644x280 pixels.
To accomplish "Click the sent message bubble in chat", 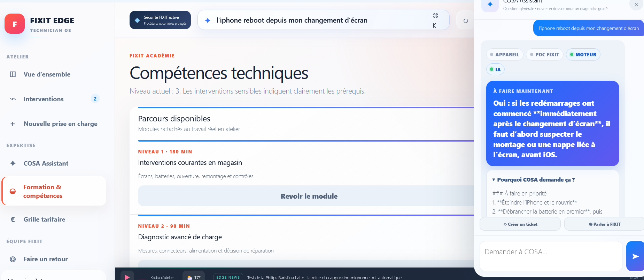I will pyautogui.click(x=589, y=28).
